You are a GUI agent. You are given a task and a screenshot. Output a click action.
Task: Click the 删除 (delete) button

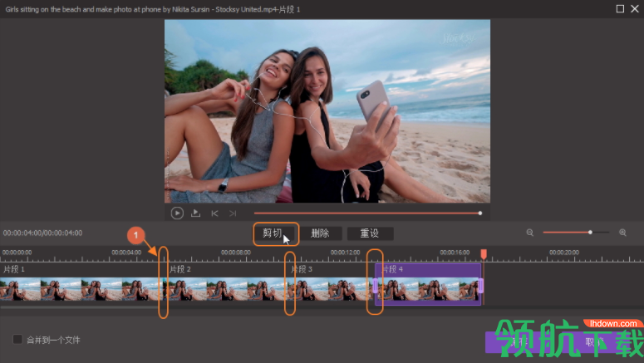[320, 233]
